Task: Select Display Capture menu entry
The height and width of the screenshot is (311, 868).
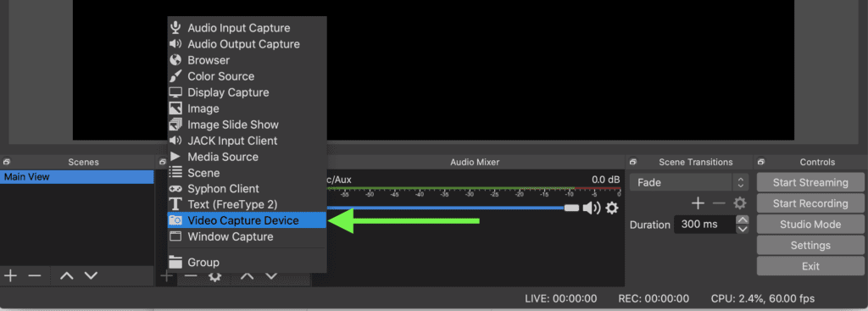Action: coord(247,92)
